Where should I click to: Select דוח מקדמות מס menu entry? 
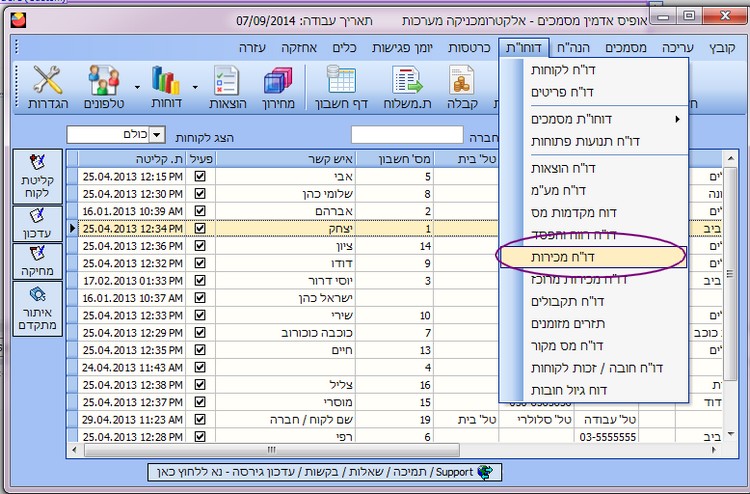[593, 213]
